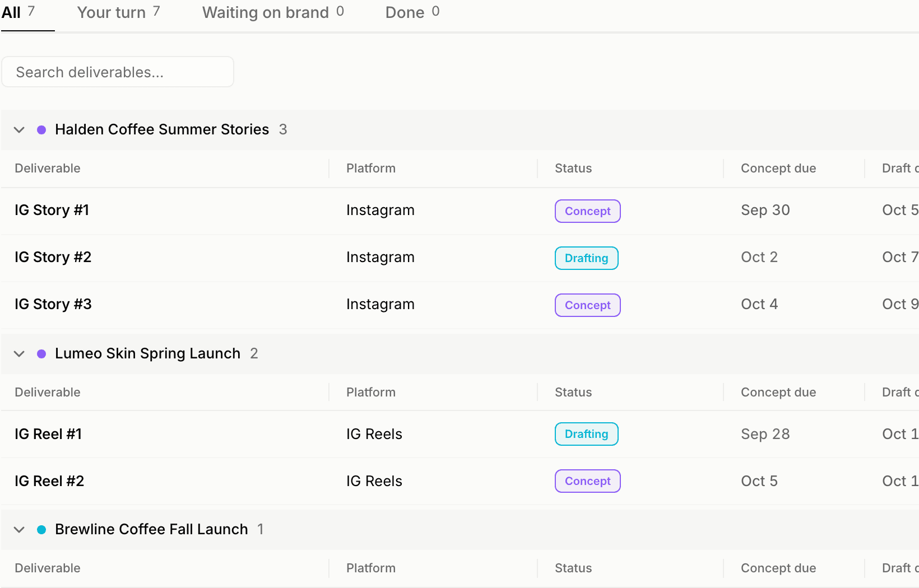Screen dimensions: 919x588
Task: Open the Waiting on brand tab
Action: (273, 12)
